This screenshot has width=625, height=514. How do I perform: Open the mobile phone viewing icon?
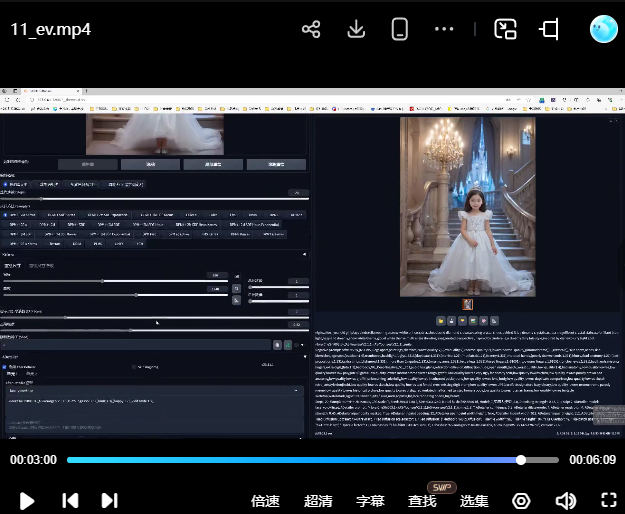400,29
